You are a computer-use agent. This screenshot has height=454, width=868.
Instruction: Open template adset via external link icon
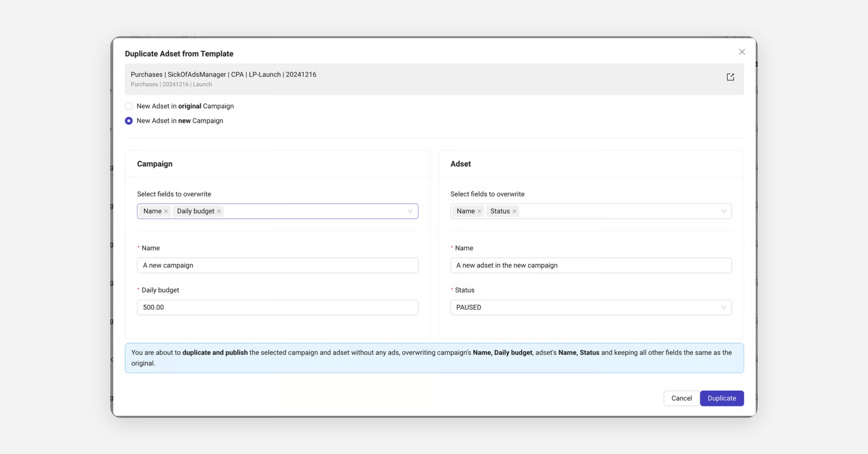coord(730,77)
